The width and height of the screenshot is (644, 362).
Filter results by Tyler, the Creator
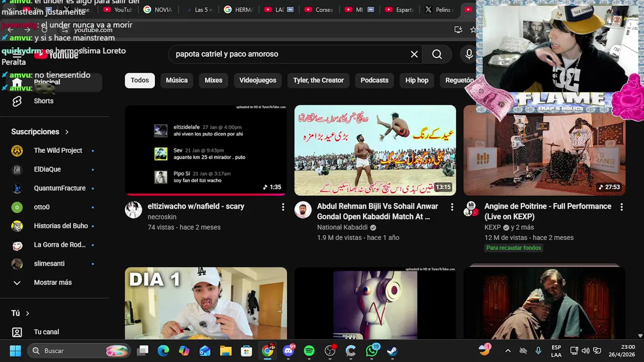pyautogui.click(x=318, y=80)
